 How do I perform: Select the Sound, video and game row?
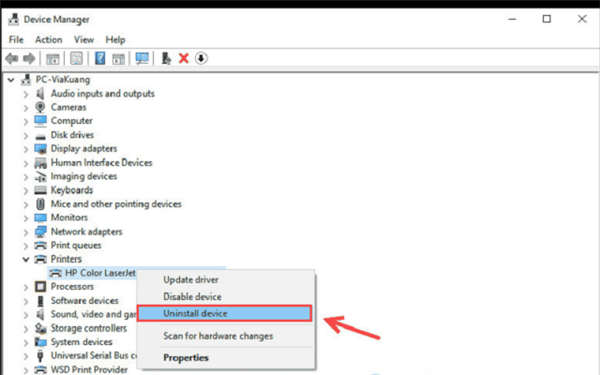(x=93, y=314)
